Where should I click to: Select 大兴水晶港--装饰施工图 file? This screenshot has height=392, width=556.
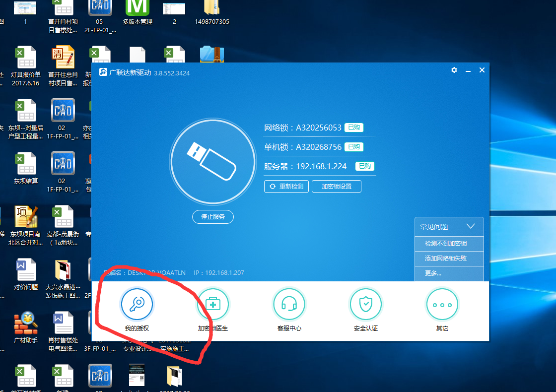(63, 279)
